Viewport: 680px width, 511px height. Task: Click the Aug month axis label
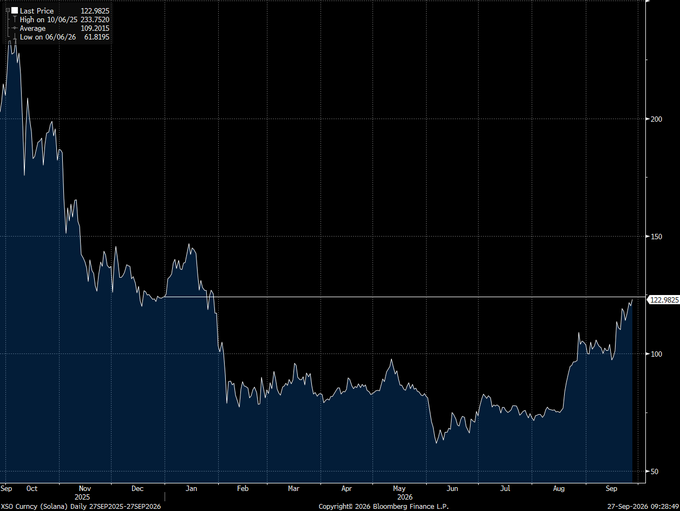tap(559, 488)
